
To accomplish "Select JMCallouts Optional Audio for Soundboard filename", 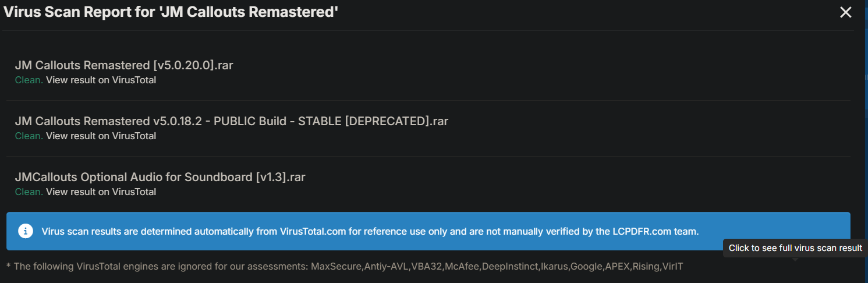I will point(160,177).
